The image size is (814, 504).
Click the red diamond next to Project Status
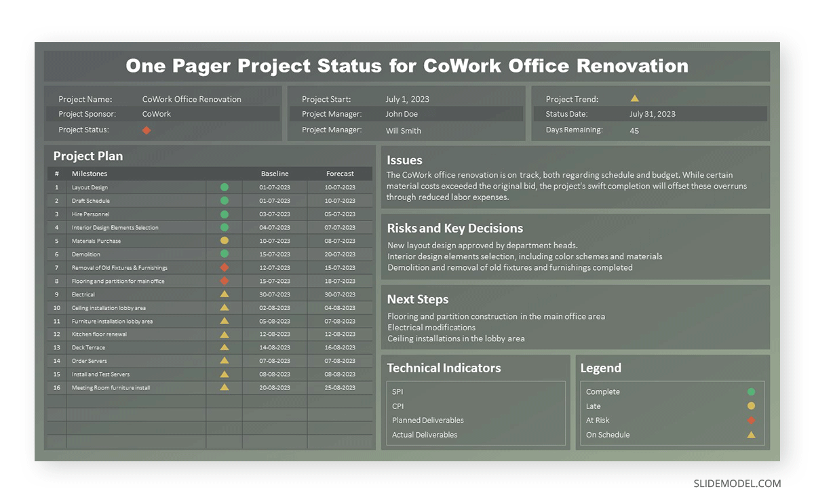click(147, 130)
